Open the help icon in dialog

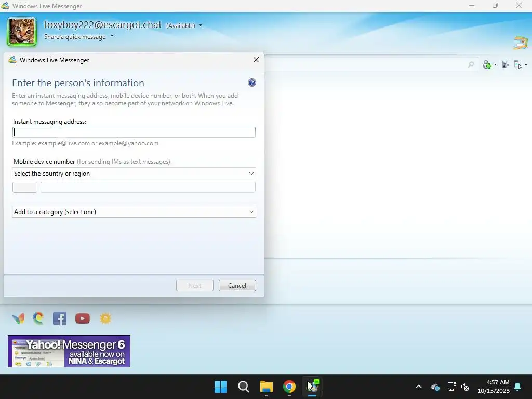[252, 83]
